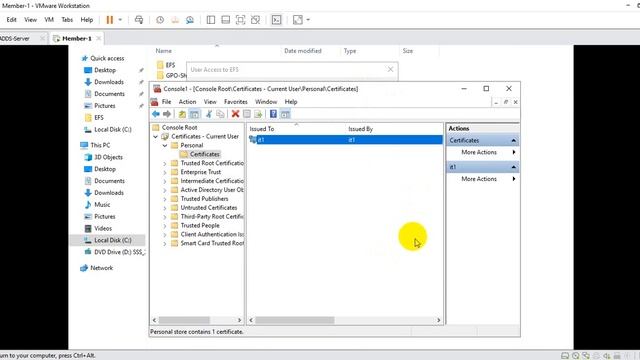Open the File menu in Console1

(x=167, y=102)
